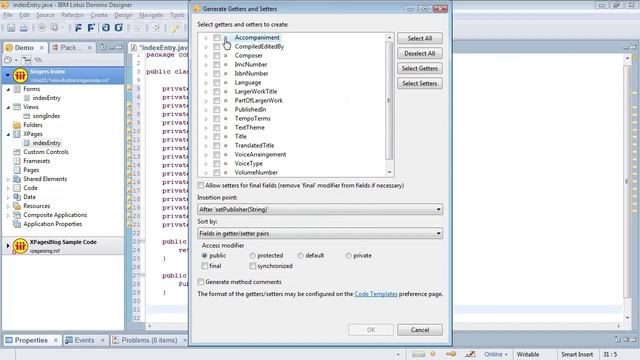Select the default access modifier
Image resolution: width=640 pixels, height=360 pixels.
pos(300,256)
